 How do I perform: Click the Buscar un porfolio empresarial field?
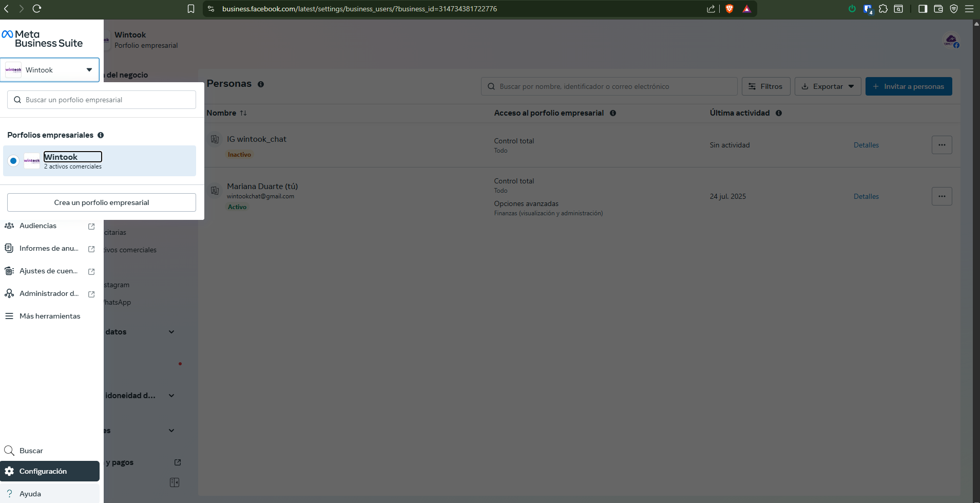pos(102,100)
